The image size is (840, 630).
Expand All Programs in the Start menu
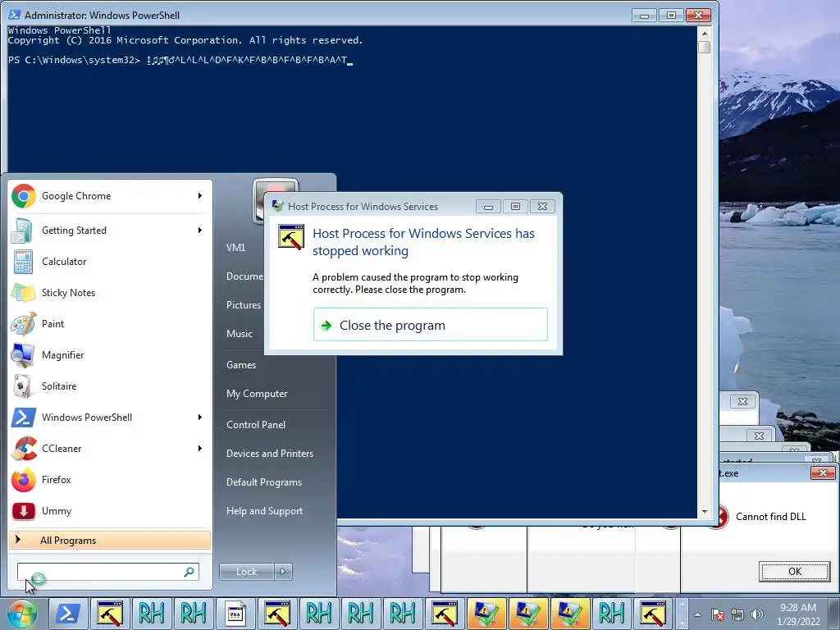[x=110, y=540]
